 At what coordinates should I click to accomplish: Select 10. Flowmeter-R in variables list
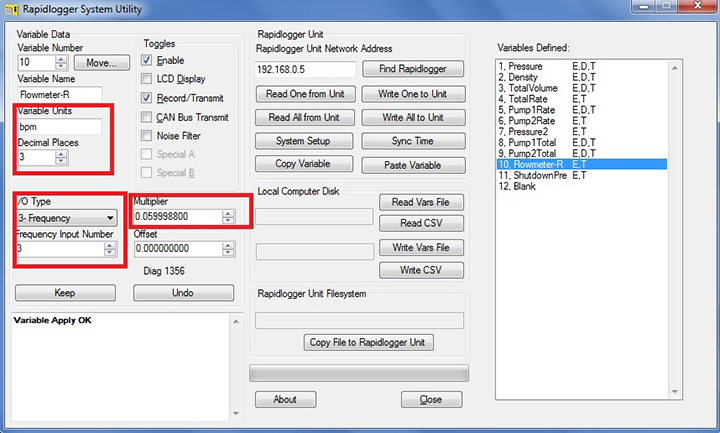point(582,164)
